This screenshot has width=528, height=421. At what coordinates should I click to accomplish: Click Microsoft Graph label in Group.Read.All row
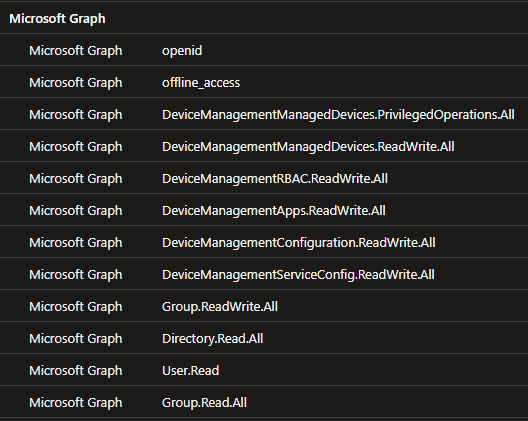(x=76, y=402)
